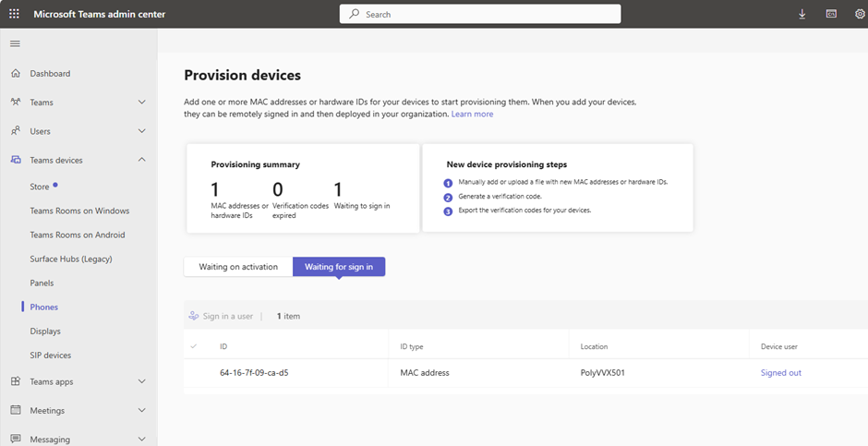Click the MAC addresses or hardware IDs count
Screen dimensions: 868x446
pyautogui.click(x=215, y=190)
